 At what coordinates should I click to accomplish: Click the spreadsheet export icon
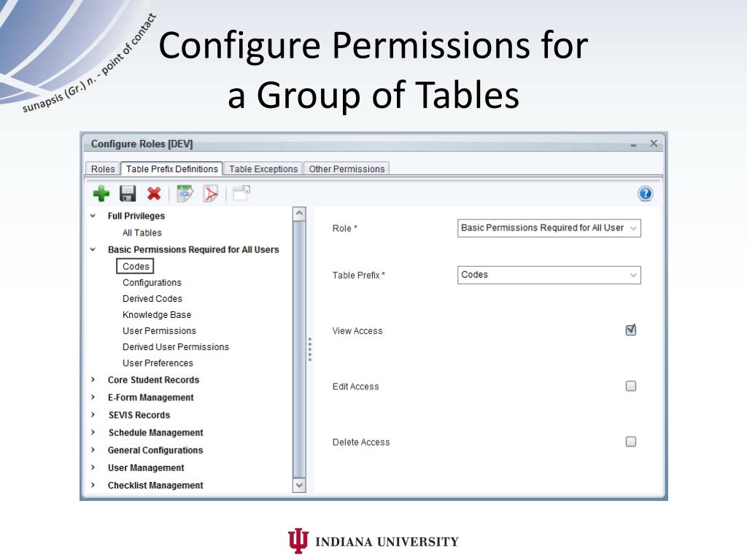pyautogui.click(x=185, y=194)
